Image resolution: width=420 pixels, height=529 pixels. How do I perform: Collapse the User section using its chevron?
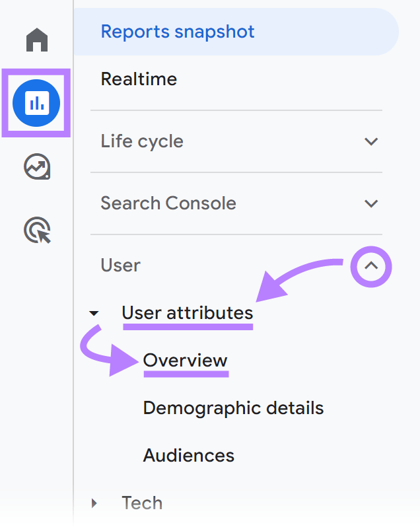(371, 266)
